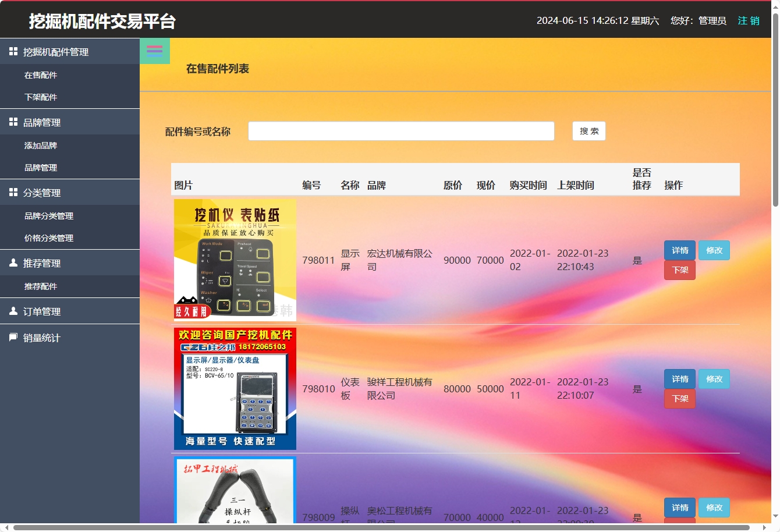Viewport: 780px width, 532px height.
Task: Click the chat icon next to 销量统计
Action: point(13,338)
